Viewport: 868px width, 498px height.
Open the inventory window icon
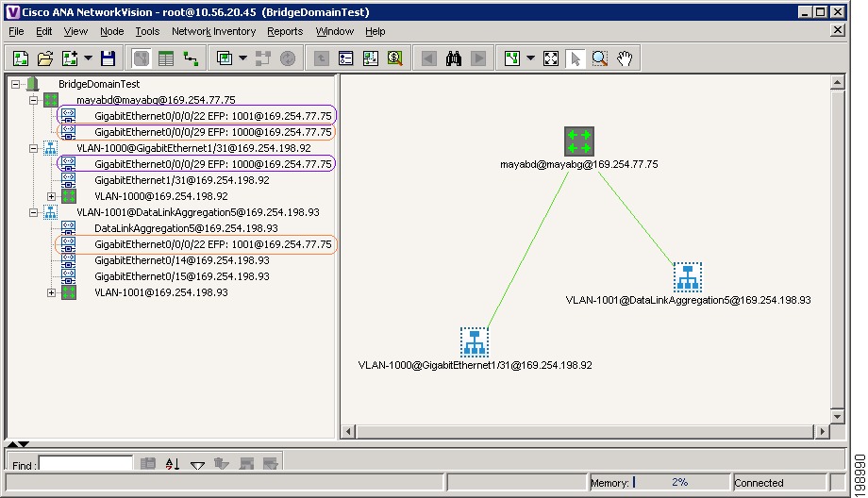[345, 58]
